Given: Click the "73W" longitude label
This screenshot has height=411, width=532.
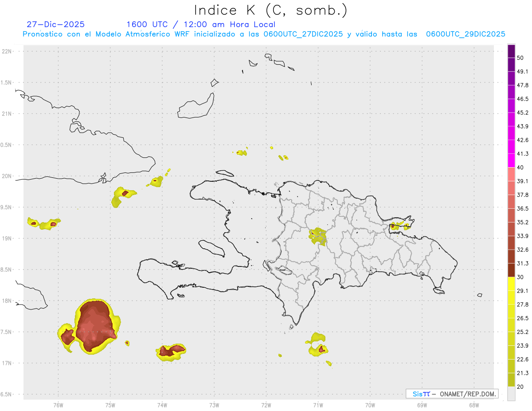Looking at the screenshot, I should point(214,405).
